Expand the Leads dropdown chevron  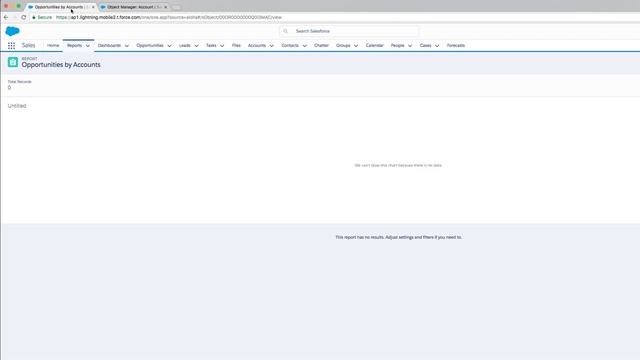[x=196, y=46]
